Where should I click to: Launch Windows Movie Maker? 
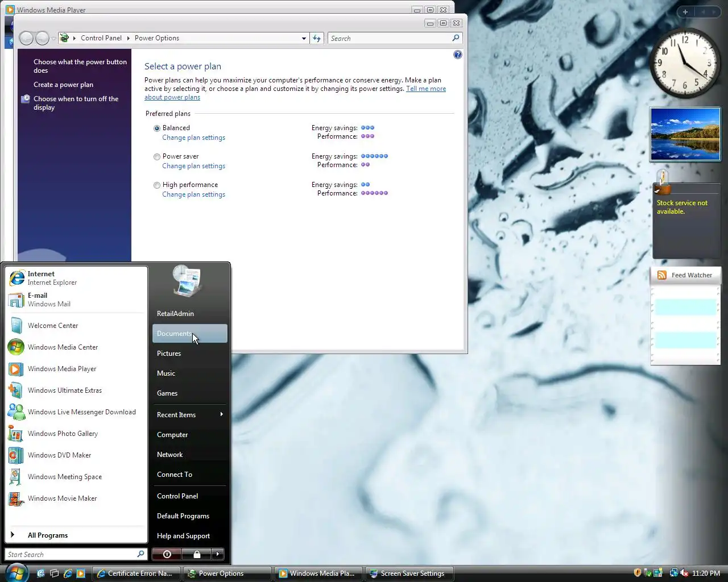pos(76,498)
